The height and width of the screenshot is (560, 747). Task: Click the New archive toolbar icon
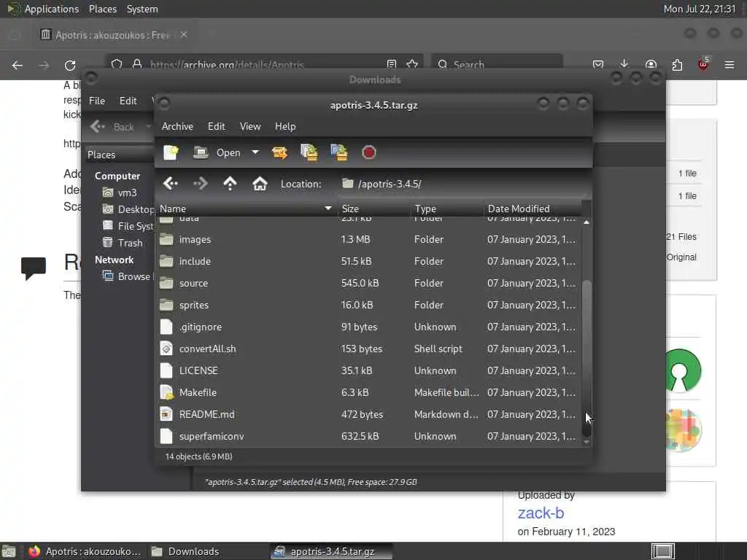point(171,153)
